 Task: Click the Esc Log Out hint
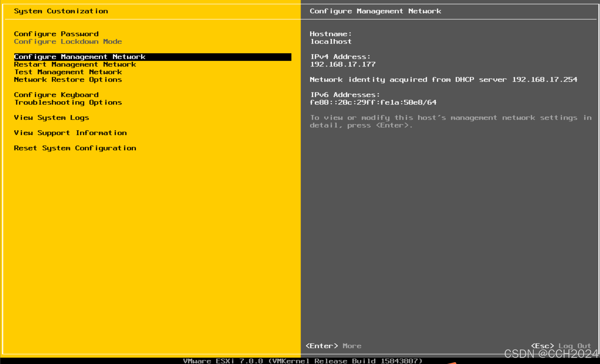click(x=561, y=346)
